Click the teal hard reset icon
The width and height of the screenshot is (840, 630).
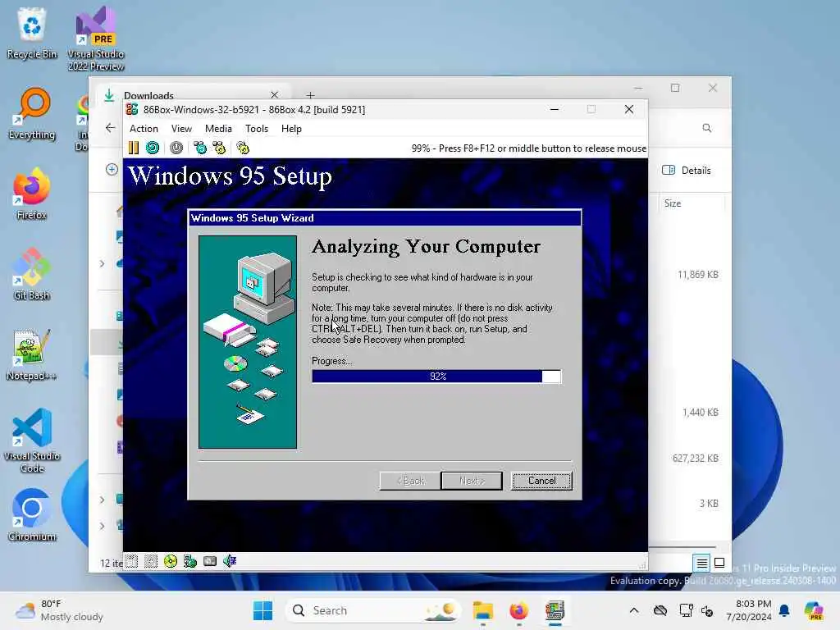coord(153,148)
